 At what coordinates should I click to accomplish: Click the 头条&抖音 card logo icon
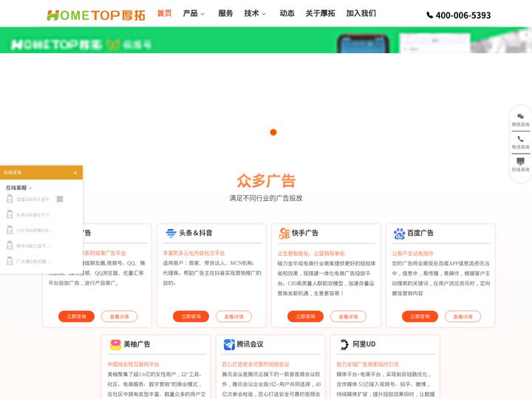[171, 233]
